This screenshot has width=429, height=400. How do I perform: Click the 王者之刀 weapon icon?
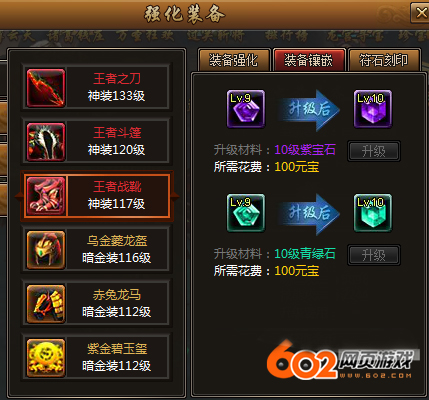point(46,88)
